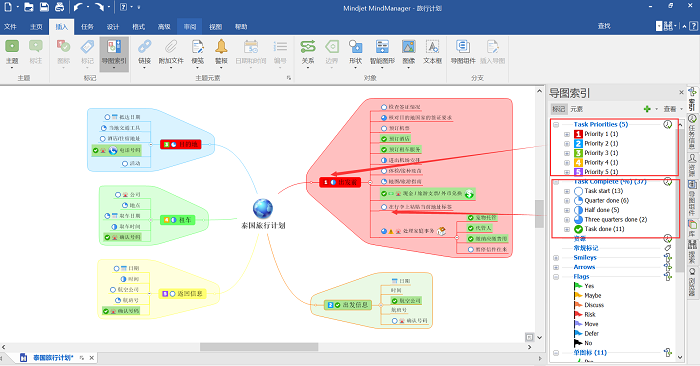This screenshot has height=366, width=700.
Task: Add a 文本框 text box
Action: click(x=432, y=52)
